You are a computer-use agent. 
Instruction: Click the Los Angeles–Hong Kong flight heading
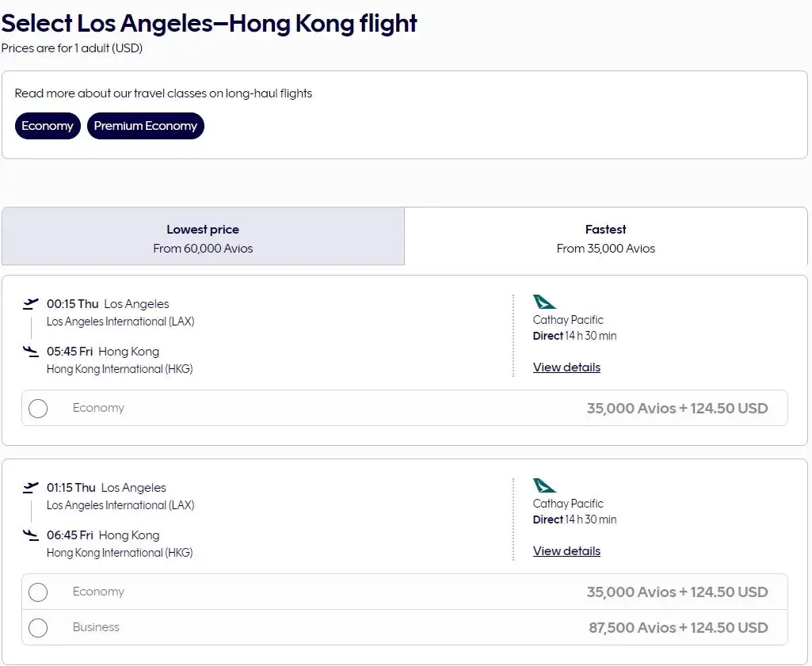[x=209, y=24]
